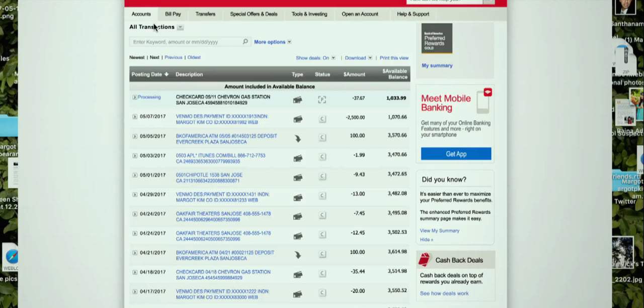Click card type icon for 05/11 Chevron row
Image resolution: width=644 pixels, height=308 pixels.
[298, 100]
